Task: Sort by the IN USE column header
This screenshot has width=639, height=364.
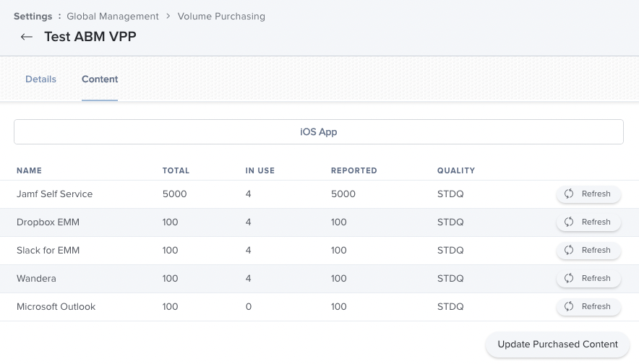Action: pos(260,170)
